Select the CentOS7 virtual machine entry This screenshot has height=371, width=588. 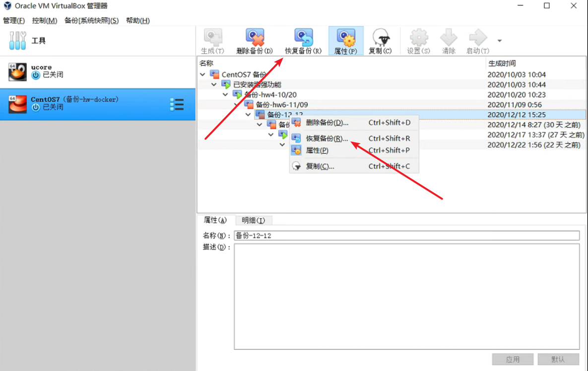pyautogui.click(x=97, y=104)
